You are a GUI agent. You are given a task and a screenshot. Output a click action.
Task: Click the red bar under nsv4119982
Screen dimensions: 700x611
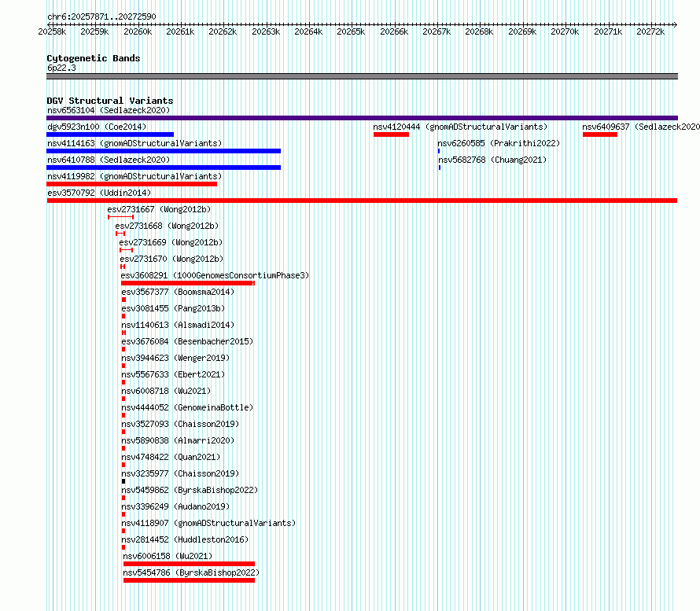(131, 184)
